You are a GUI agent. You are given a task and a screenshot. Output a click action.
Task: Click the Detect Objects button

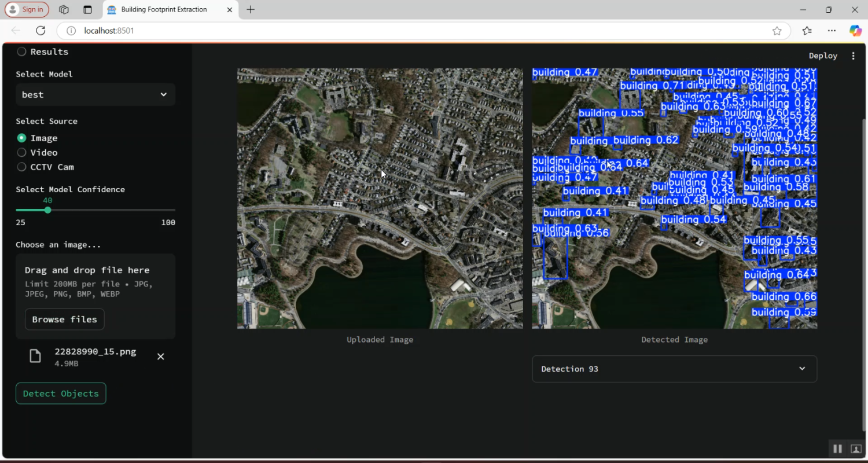61,394
